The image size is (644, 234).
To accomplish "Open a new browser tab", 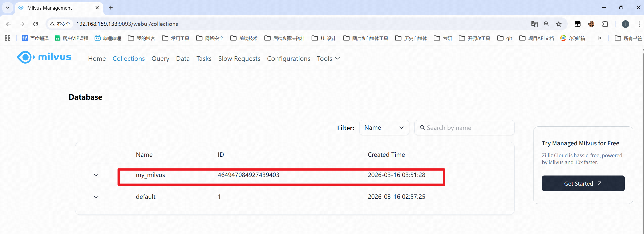I will pyautogui.click(x=111, y=8).
